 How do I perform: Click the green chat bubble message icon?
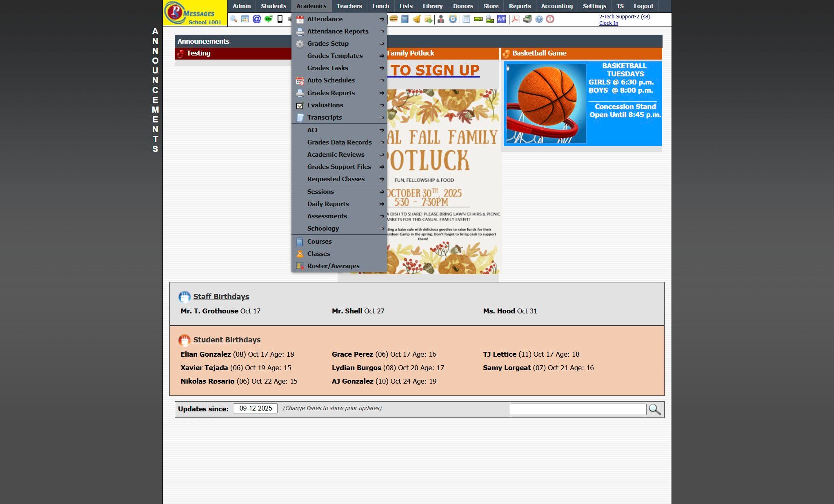268,19
